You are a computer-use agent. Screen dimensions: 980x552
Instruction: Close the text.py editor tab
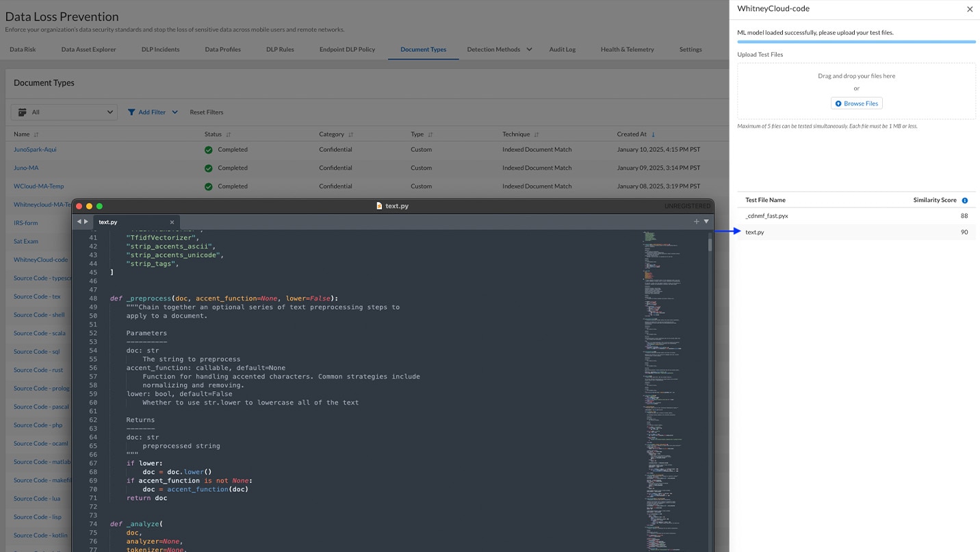(x=172, y=222)
